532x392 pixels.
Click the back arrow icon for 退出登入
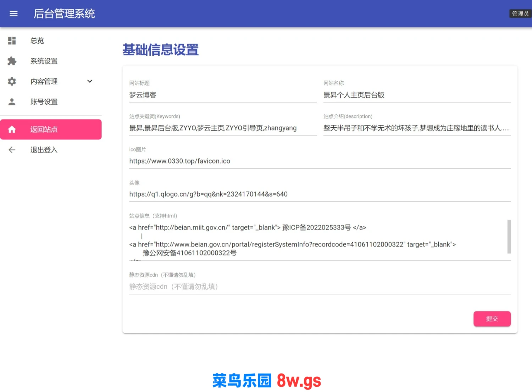(x=12, y=150)
